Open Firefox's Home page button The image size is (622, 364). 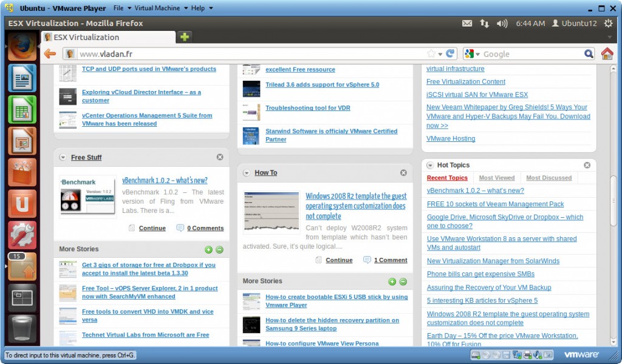click(607, 53)
